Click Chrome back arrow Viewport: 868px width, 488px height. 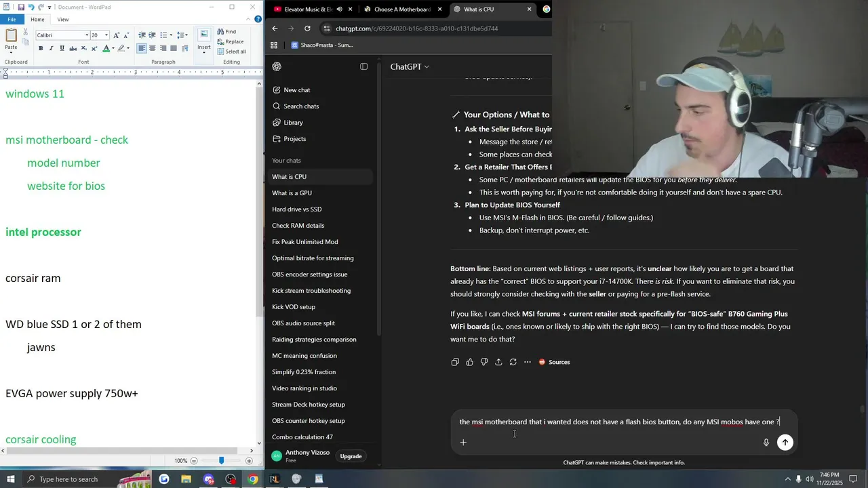[x=275, y=28]
